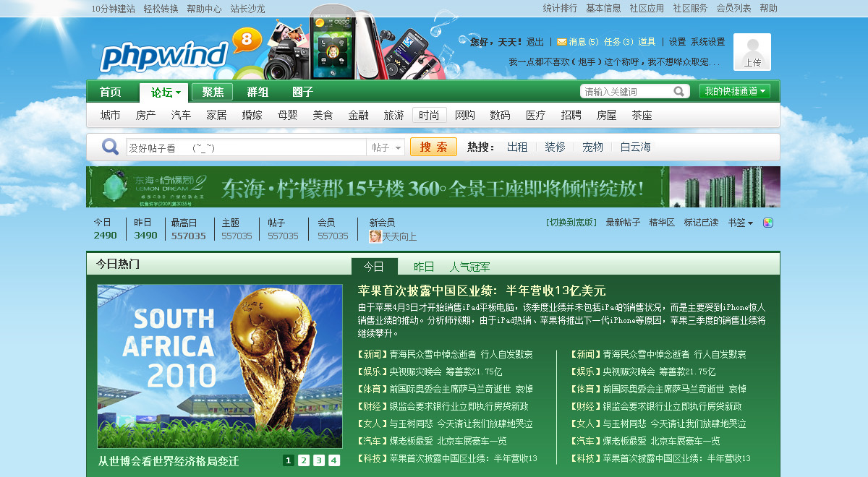Show slide 1 of slideshow
Image resolution: width=868 pixels, height=477 pixels.
(x=288, y=460)
